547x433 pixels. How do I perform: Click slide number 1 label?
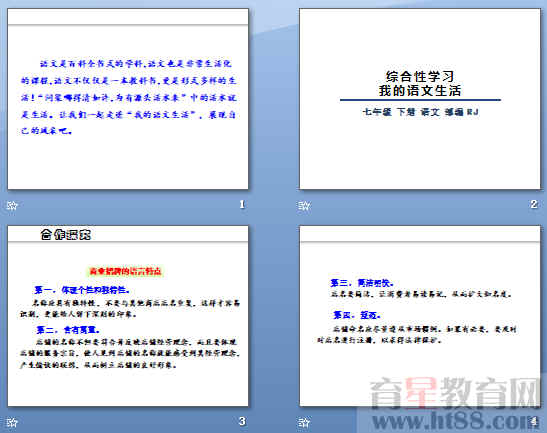click(x=242, y=204)
